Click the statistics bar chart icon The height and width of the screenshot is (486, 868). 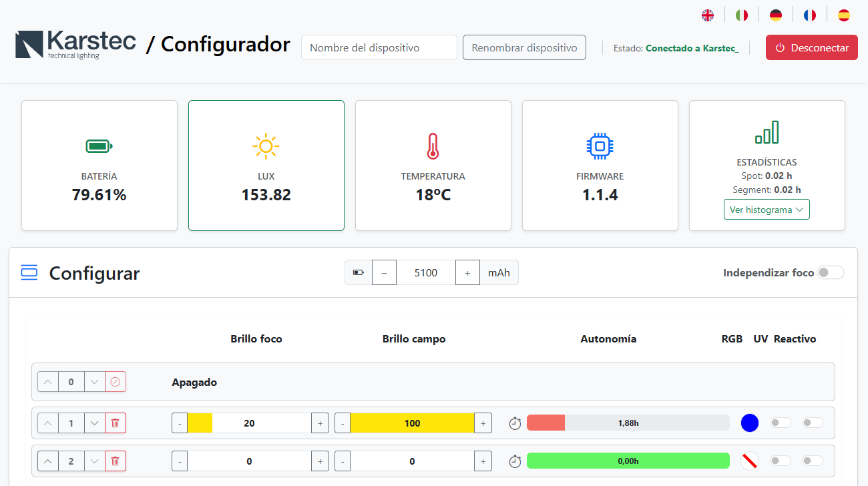click(x=767, y=133)
